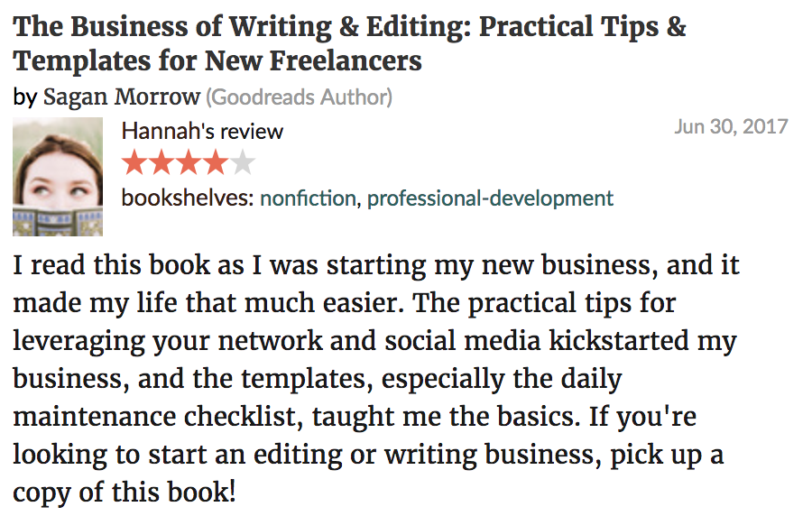This screenshot has height=516, width=812.
Task: Click the word by before author name
Action: pyautogui.click(x=25, y=97)
